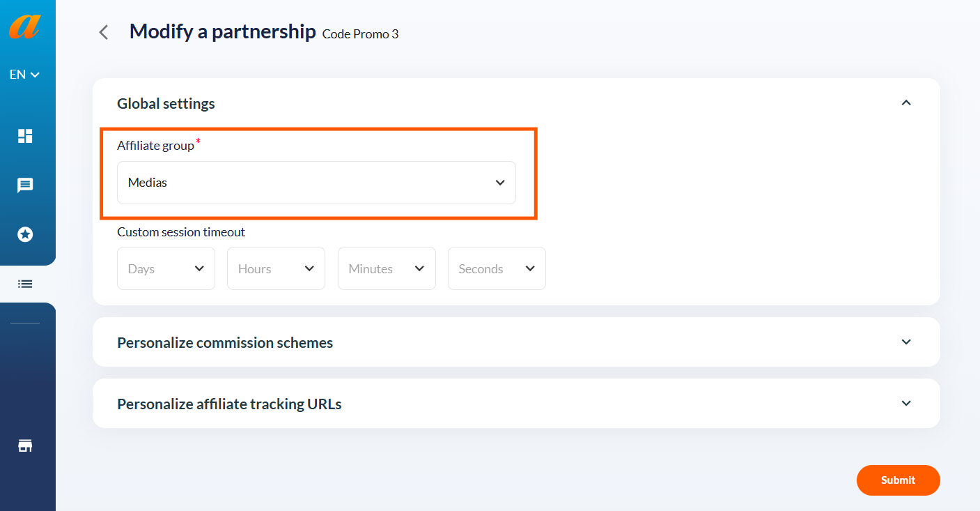Open the Hours timeout dropdown
This screenshot has height=511, width=980.
coord(276,268)
